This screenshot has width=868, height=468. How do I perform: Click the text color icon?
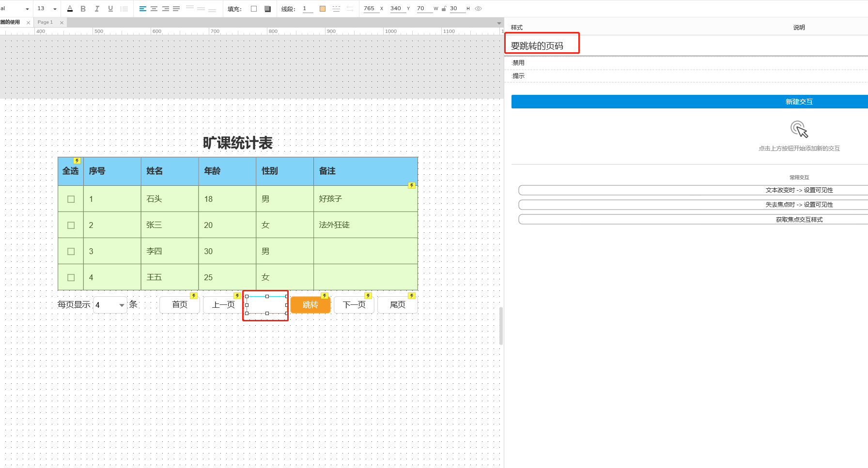pyautogui.click(x=70, y=9)
